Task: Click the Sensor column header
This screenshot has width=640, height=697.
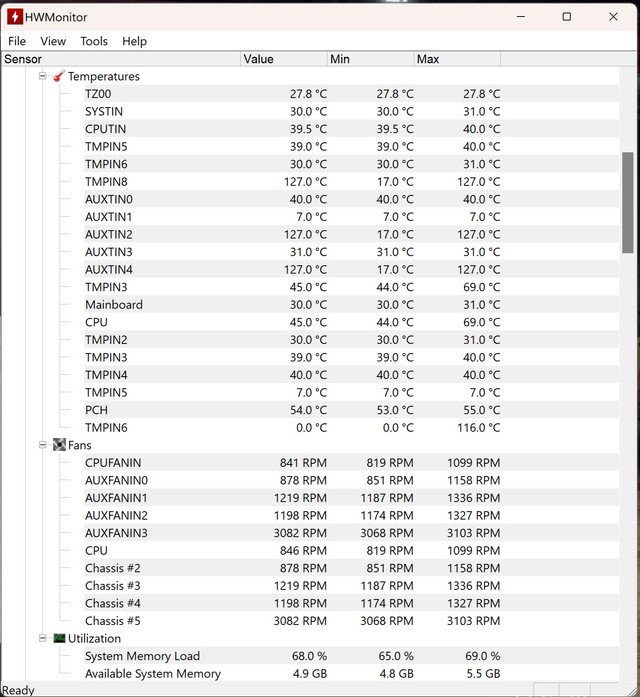Action: coord(120,59)
